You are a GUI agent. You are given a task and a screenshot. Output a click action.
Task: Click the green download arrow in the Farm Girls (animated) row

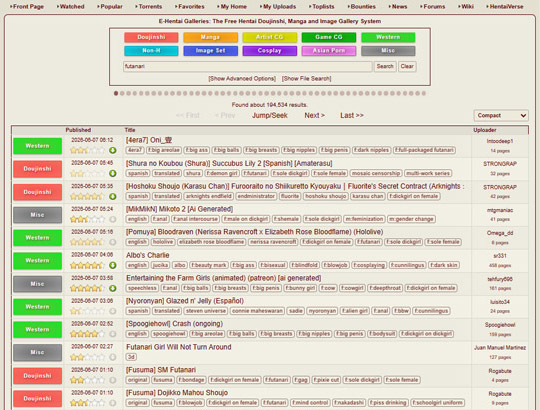pyautogui.click(x=113, y=288)
